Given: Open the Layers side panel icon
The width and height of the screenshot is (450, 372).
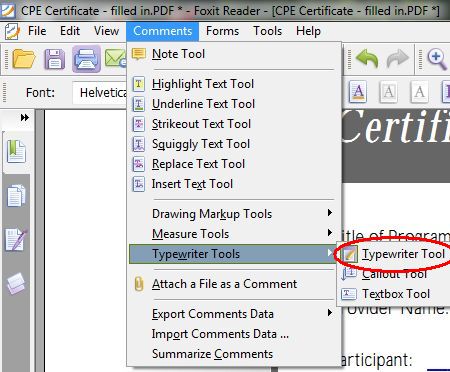Looking at the screenshot, I should pyautogui.click(x=16, y=283).
